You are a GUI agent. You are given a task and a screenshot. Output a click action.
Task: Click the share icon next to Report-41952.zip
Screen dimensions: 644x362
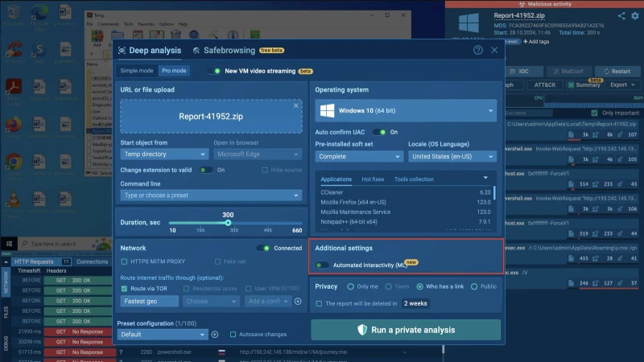point(622,15)
